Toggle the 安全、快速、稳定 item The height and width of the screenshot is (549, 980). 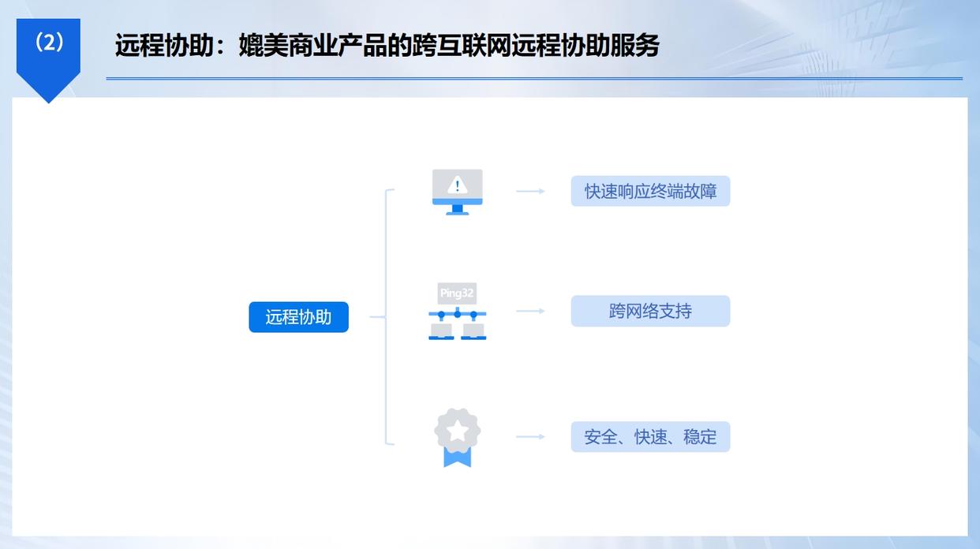650,436
